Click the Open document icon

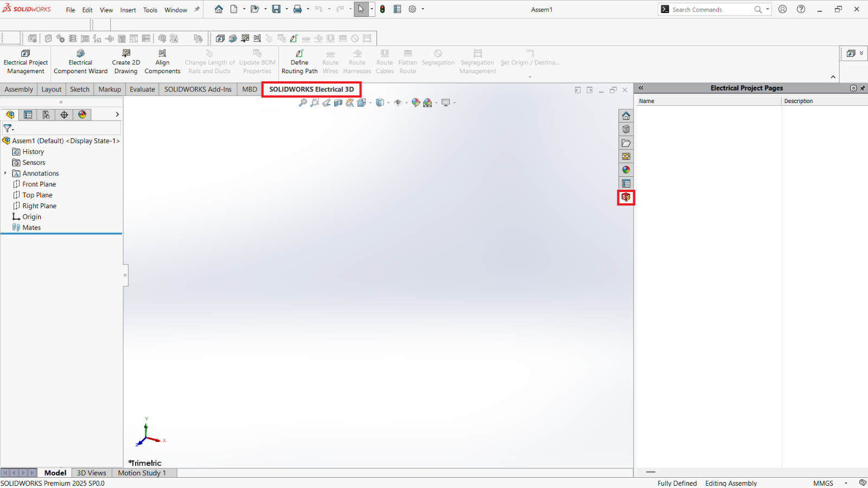254,9
